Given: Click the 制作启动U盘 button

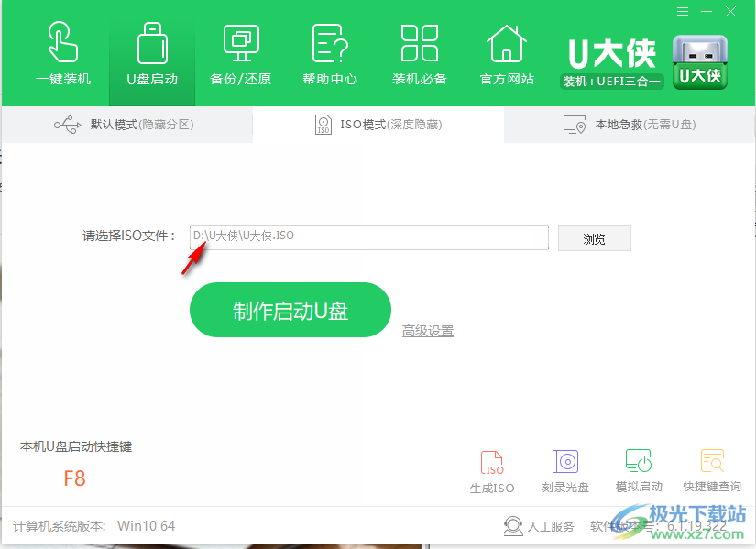Looking at the screenshot, I should coord(290,310).
